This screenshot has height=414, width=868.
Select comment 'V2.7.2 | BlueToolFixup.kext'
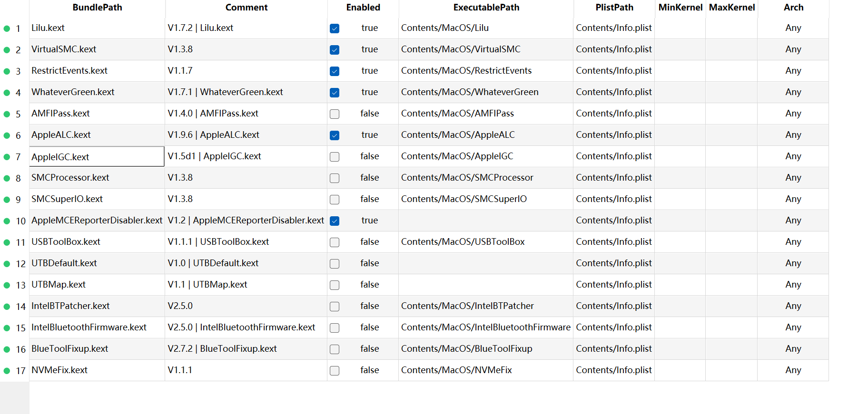[246, 349]
